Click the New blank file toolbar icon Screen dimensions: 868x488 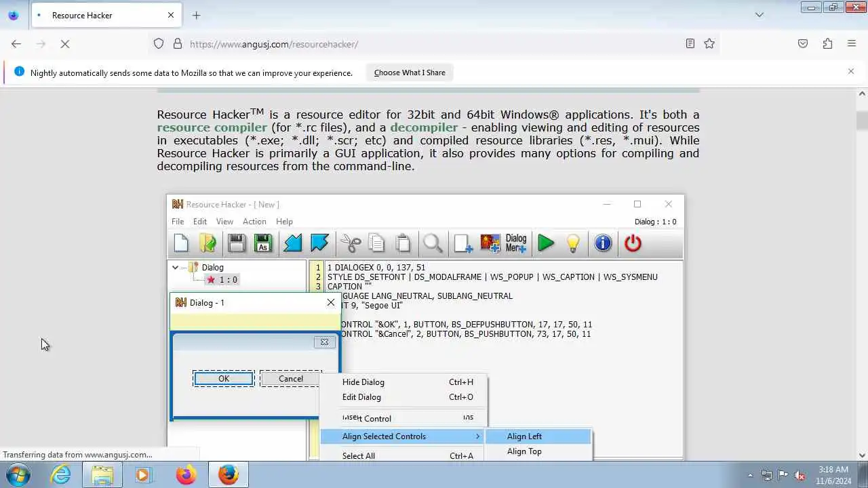click(x=181, y=243)
